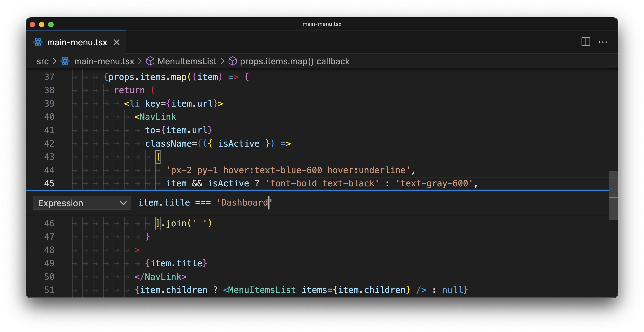This screenshot has height=332, width=644.
Task: Click '.join' call on line 46
Action: click(x=174, y=223)
